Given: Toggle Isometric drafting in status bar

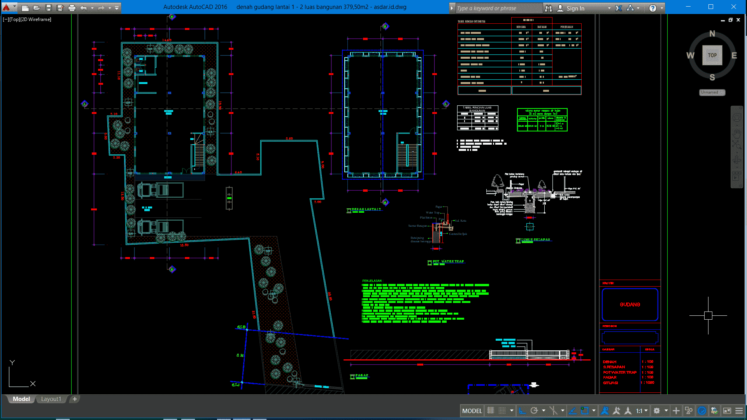Looking at the screenshot, I should (553, 410).
